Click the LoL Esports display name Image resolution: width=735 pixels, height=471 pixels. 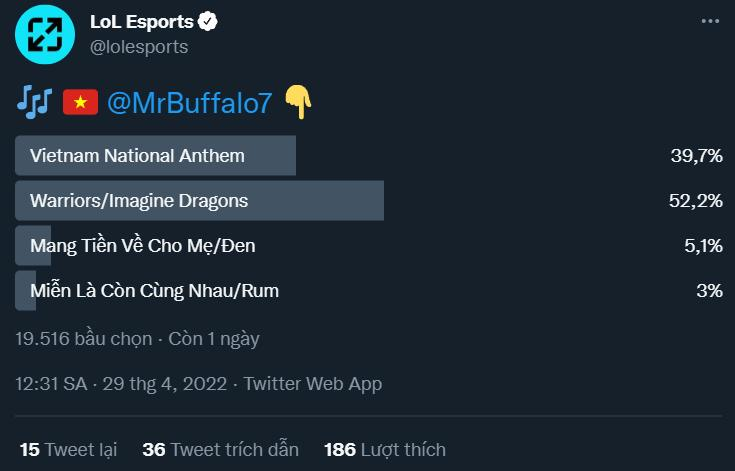(x=142, y=22)
